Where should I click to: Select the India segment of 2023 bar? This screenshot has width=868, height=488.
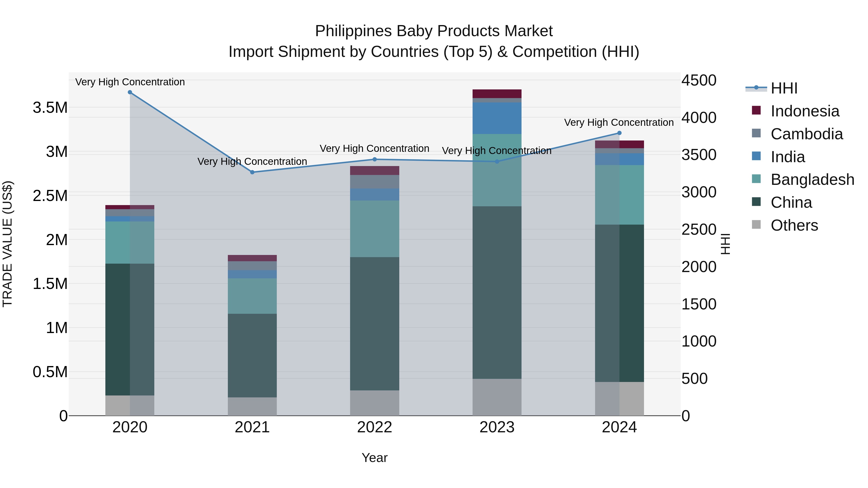coord(497,118)
